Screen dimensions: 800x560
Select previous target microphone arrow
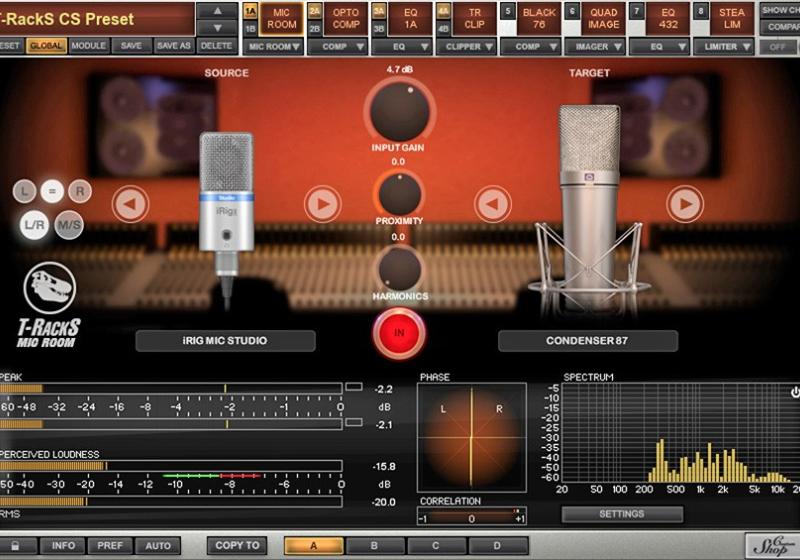point(492,204)
